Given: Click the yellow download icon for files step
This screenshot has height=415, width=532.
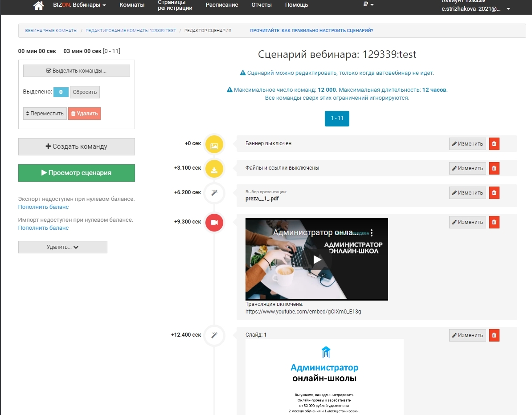Looking at the screenshot, I should (x=214, y=169).
